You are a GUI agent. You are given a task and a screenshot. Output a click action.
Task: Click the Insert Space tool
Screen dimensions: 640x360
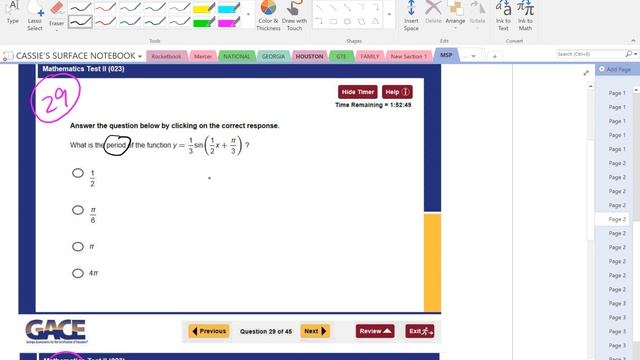point(411,16)
